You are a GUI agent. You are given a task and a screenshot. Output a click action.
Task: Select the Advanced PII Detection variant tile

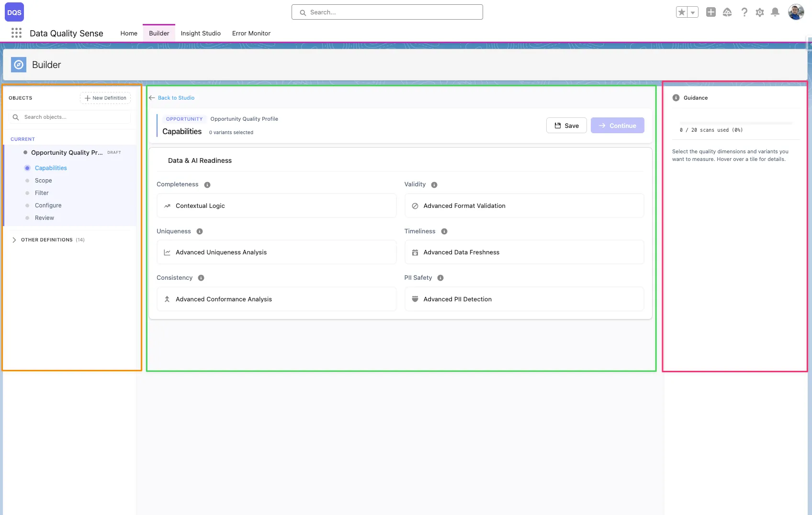click(524, 299)
